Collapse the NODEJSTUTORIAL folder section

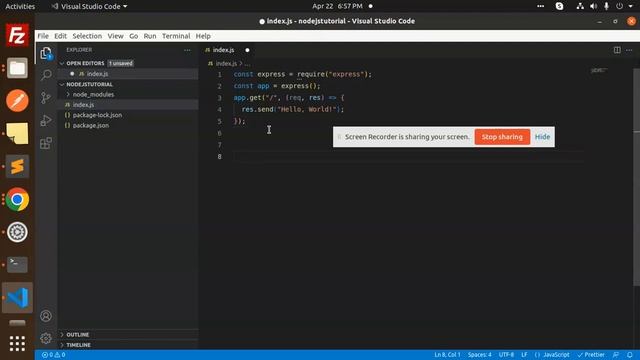(x=89, y=84)
